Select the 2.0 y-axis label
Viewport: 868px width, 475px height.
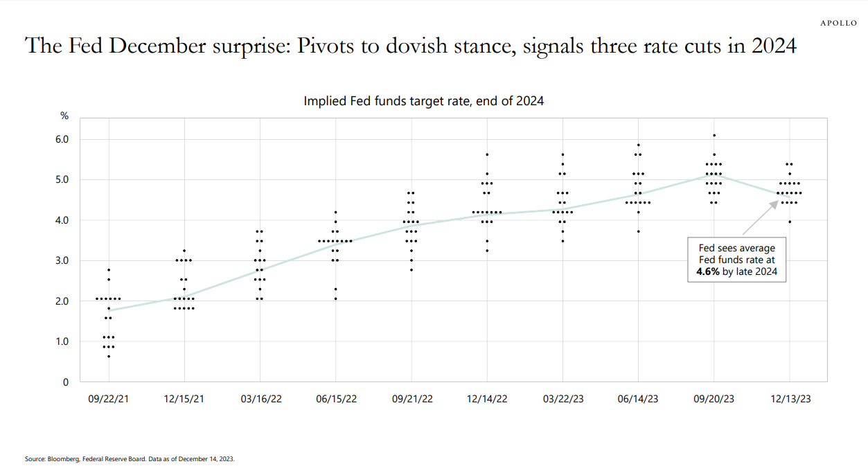point(62,301)
